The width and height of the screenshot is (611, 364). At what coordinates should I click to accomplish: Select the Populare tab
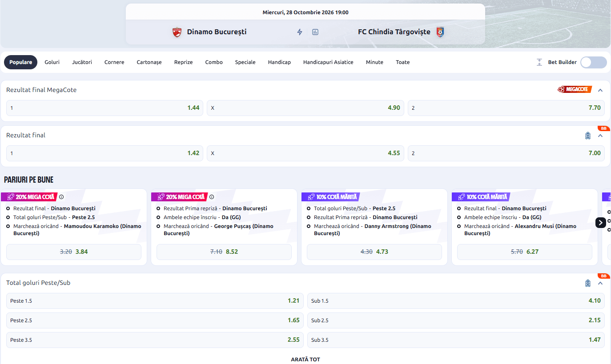point(21,62)
